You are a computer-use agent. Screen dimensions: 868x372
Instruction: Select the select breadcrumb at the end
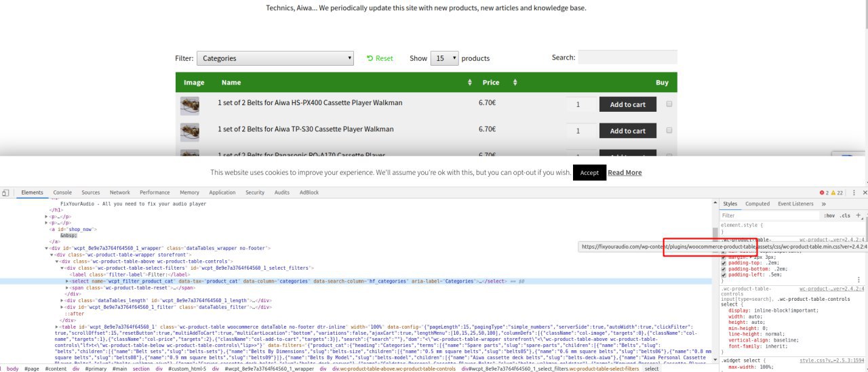point(652,369)
